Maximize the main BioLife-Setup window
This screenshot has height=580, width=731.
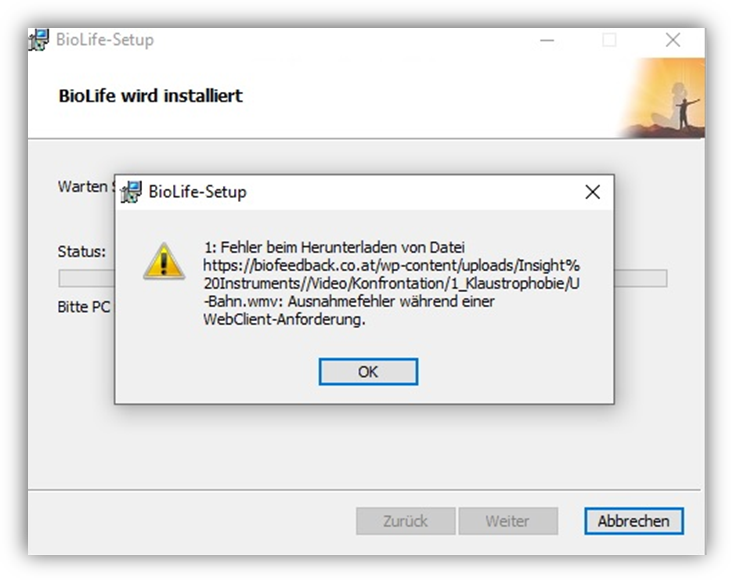click(609, 41)
